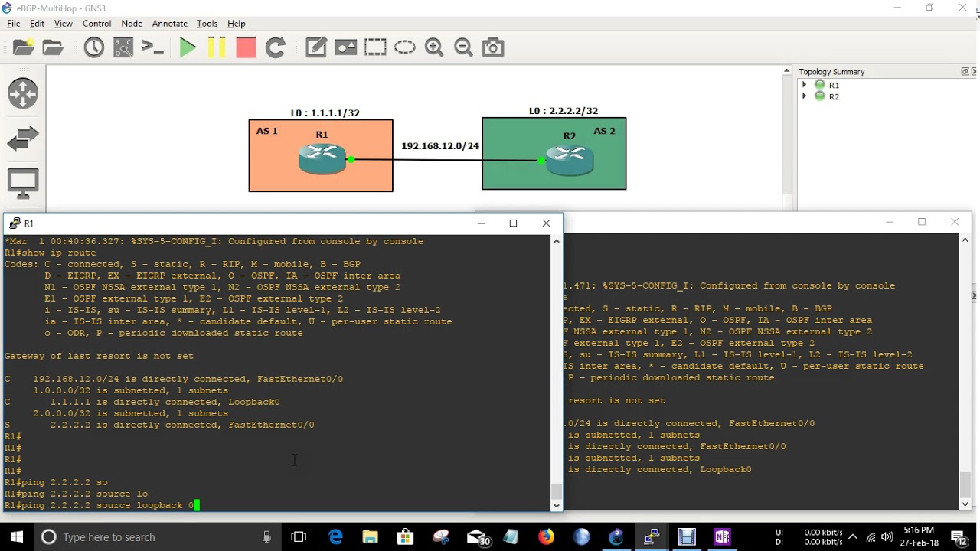Maximize the R1 terminal window

coord(513,223)
